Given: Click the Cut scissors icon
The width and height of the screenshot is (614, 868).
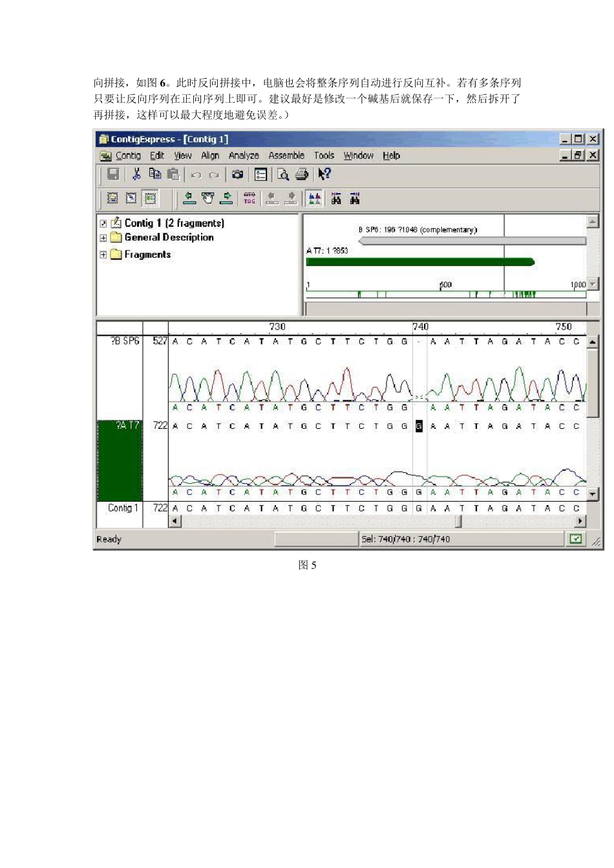Looking at the screenshot, I should point(136,174).
